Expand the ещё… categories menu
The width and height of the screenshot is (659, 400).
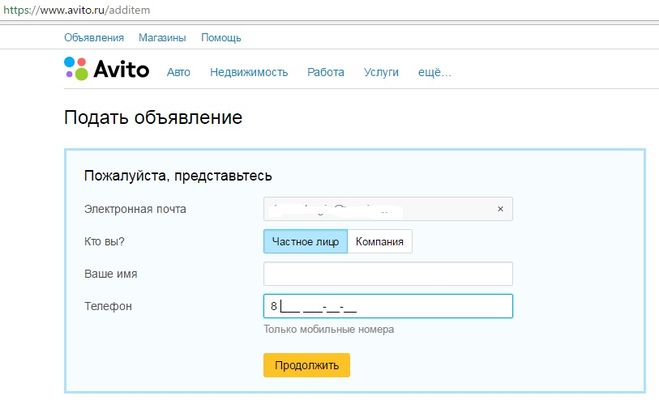[435, 72]
